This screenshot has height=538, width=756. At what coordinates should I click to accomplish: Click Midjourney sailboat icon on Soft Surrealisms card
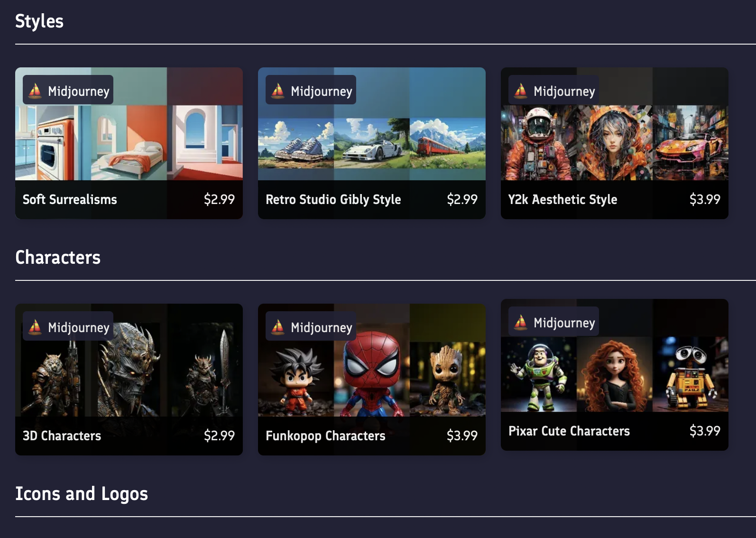pos(35,90)
